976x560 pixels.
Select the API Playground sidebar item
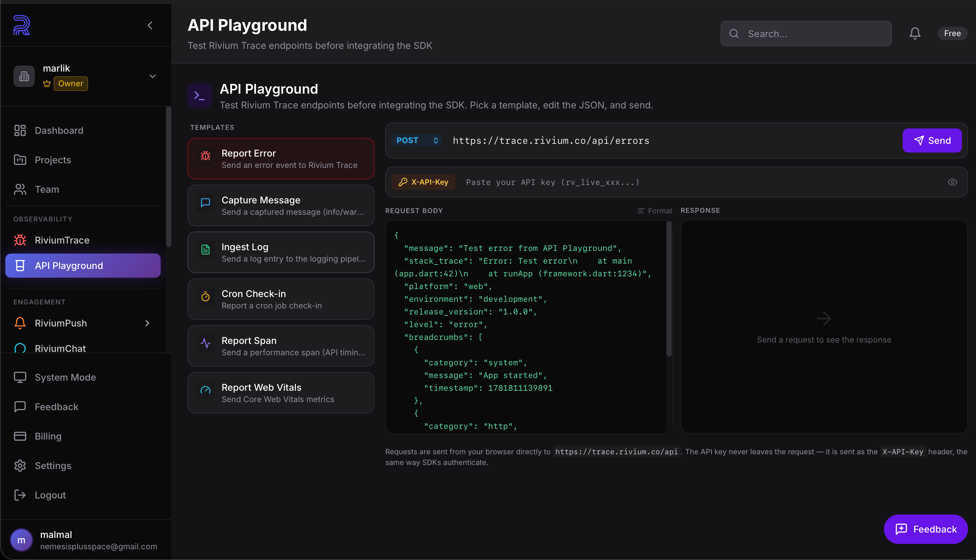point(83,265)
